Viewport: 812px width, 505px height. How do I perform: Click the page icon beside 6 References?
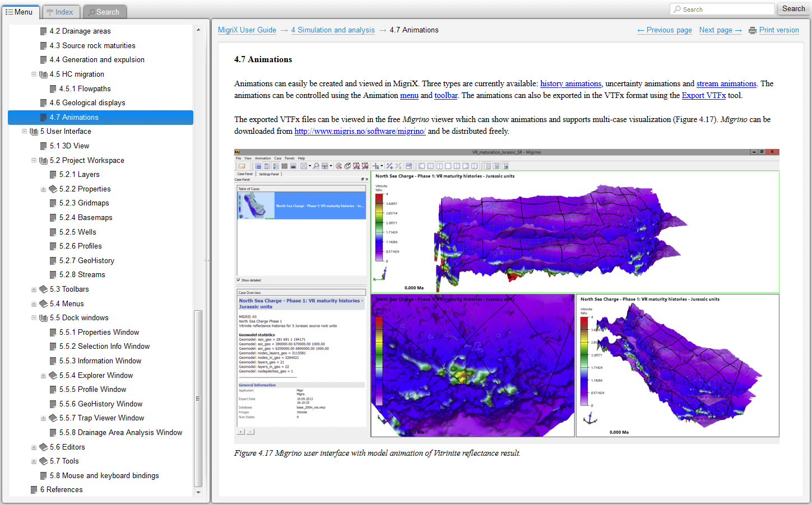(34, 490)
